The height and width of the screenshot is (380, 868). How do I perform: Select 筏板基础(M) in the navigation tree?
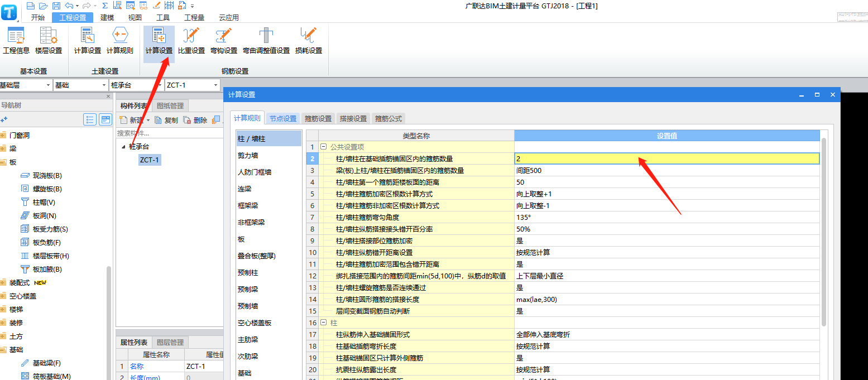pyautogui.click(x=52, y=377)
